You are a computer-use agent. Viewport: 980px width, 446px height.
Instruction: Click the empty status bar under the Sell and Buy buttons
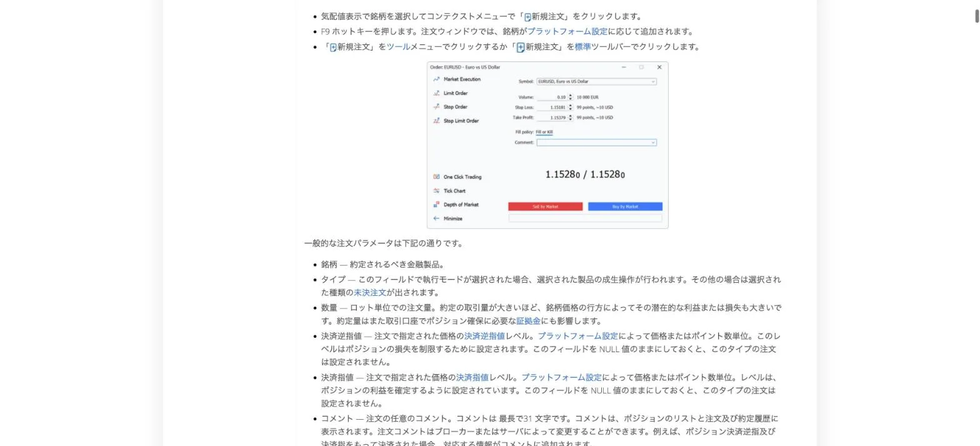tap(585, 218)
